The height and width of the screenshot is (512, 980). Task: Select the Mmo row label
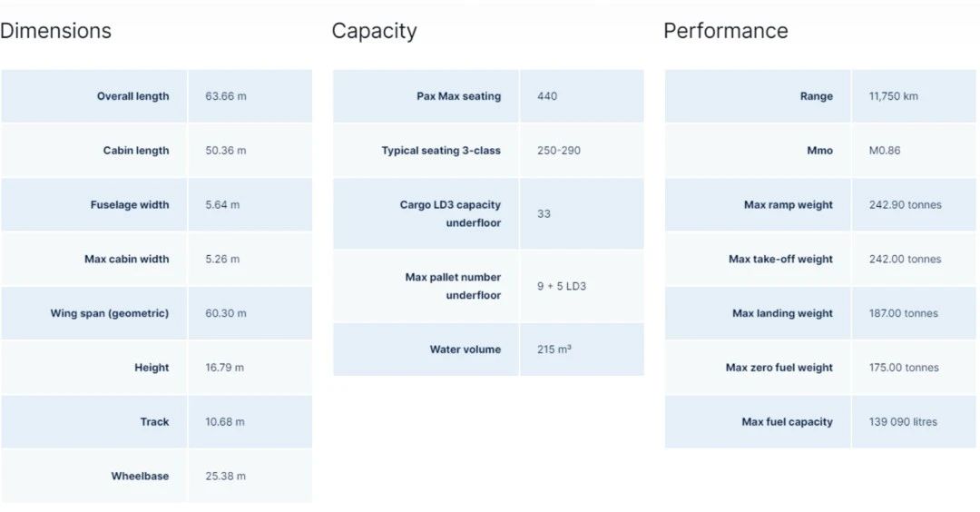[x=819, y=151]
